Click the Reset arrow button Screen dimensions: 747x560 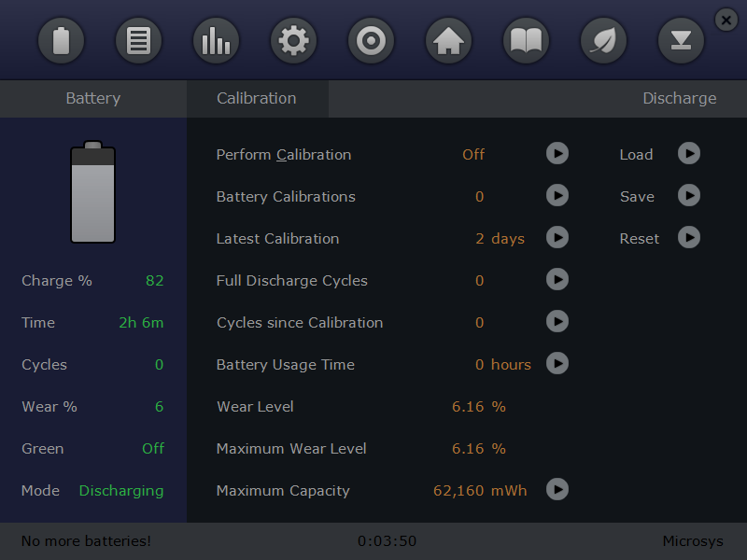689,237
